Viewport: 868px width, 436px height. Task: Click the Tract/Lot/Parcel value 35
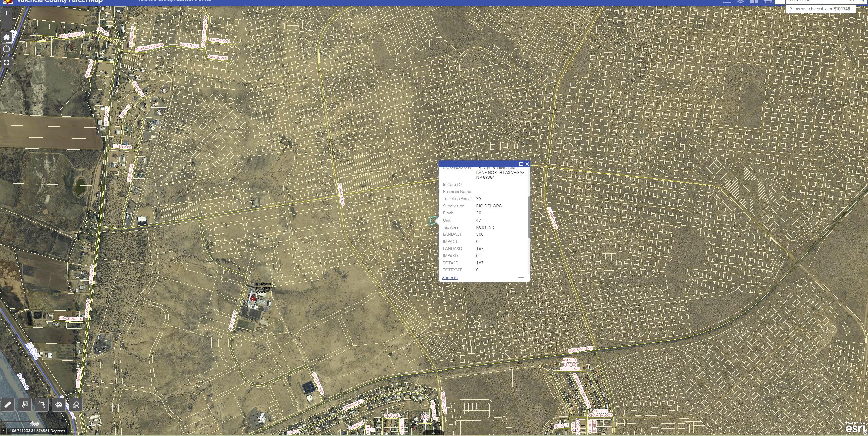click(478, 199)
